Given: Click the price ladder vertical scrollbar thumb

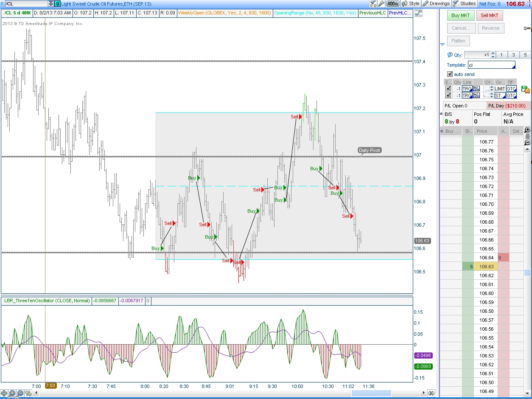Looking at the screenshot, I should click(x=527, y=273).
